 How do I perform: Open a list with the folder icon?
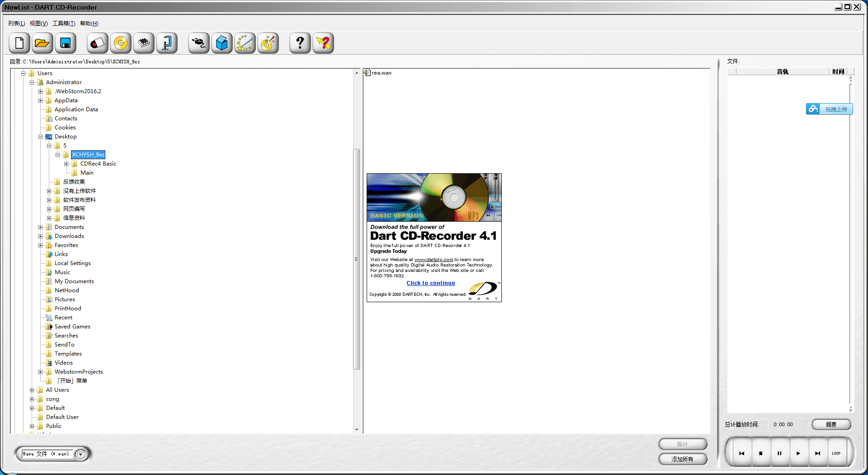[x=42, y=43]
